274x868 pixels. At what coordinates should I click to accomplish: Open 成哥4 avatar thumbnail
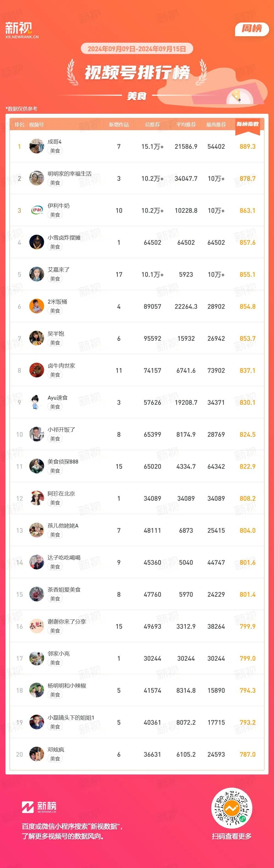[x=37, y=146]
